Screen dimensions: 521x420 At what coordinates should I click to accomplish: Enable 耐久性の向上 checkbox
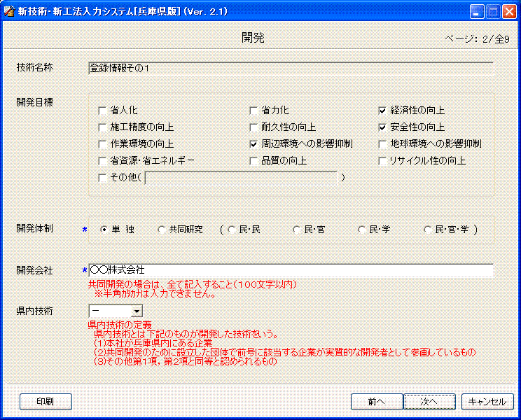[253, 127]
